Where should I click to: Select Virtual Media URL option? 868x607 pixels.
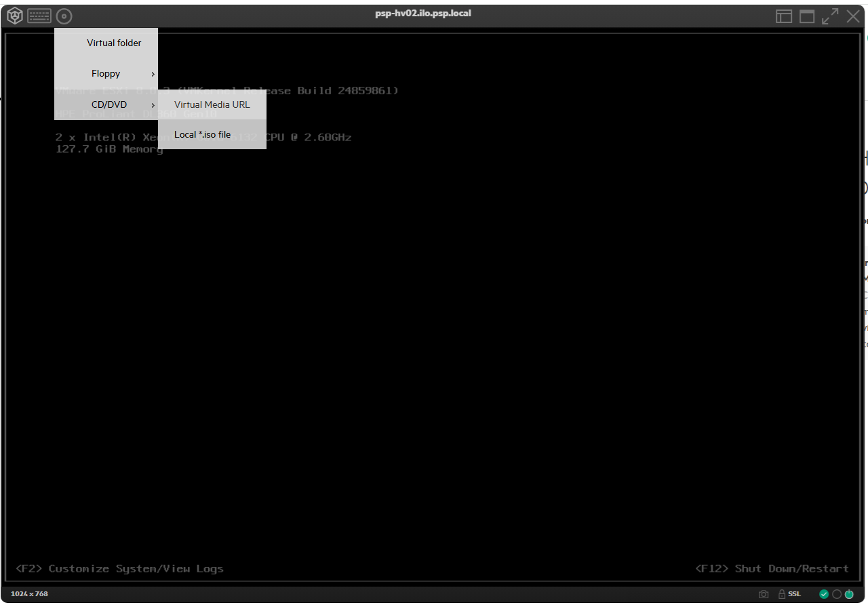click(212, 104)
